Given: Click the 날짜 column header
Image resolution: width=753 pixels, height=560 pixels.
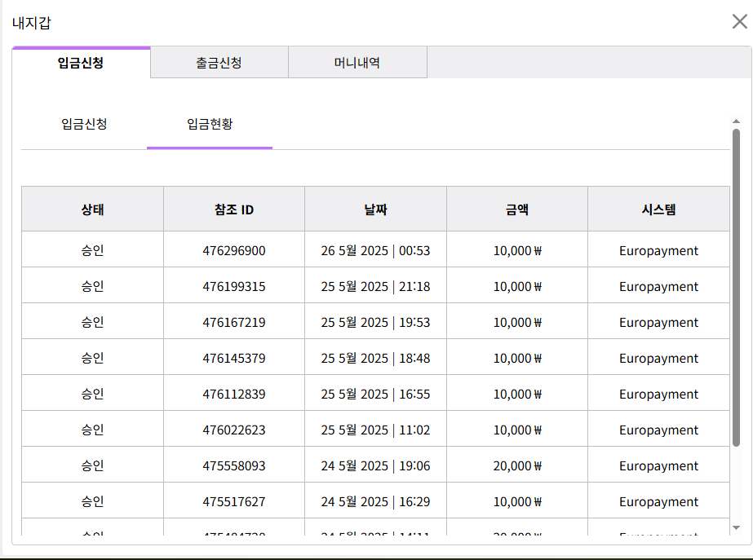Looking at the screenshot, I should coord(375,209).
